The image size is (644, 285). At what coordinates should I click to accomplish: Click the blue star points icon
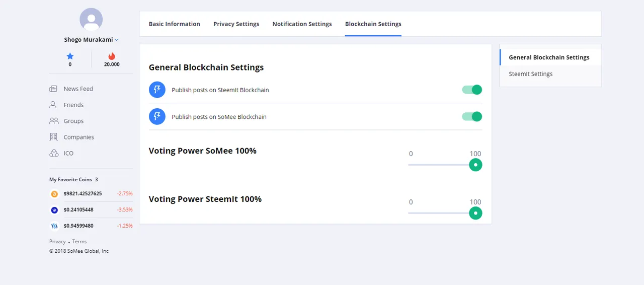[70, 56]
